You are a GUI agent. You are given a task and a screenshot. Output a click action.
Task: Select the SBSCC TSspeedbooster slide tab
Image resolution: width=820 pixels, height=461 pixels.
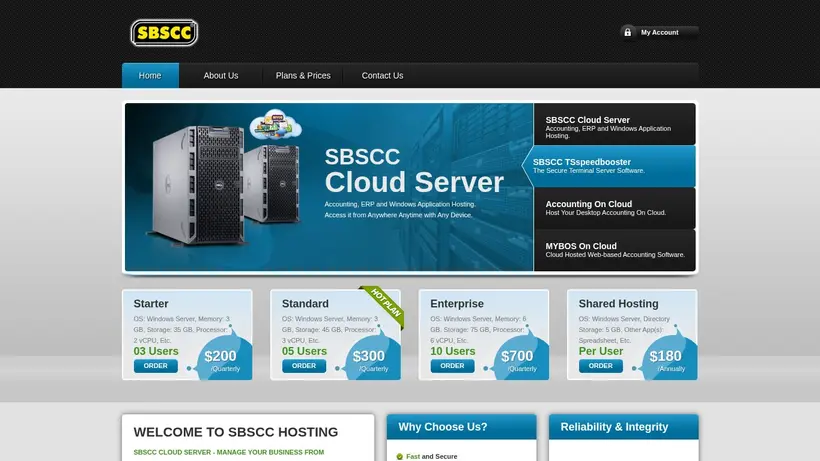[609, 166]
